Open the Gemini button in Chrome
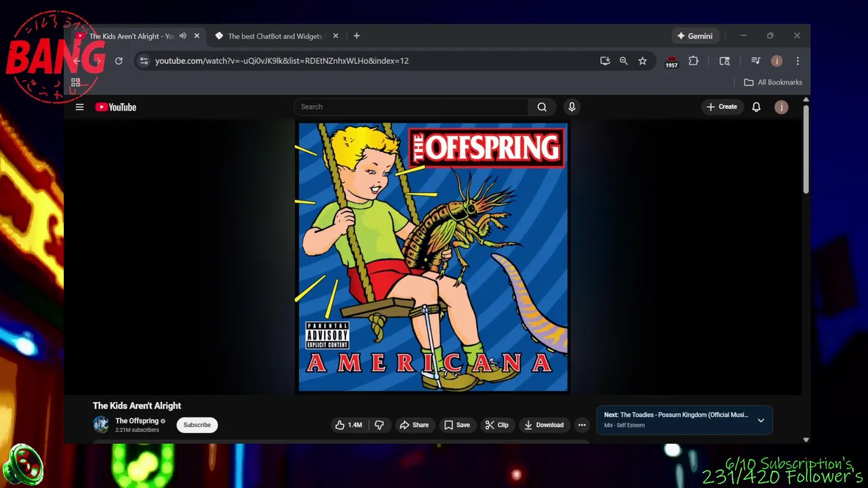This screenshot has width=868, height=488. (x=694, y=36)
